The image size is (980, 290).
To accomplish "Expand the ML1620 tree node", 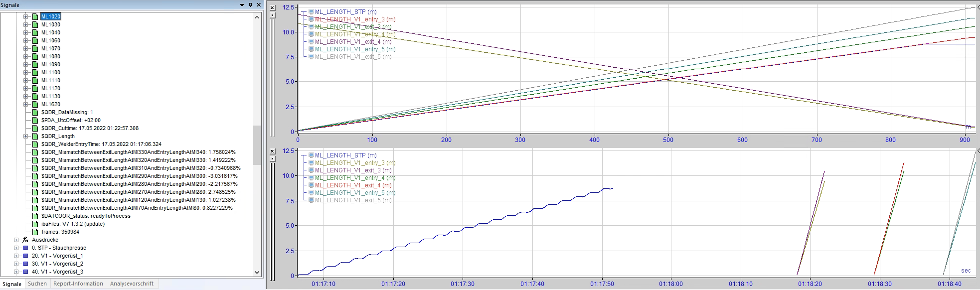I will click(25, 104).
